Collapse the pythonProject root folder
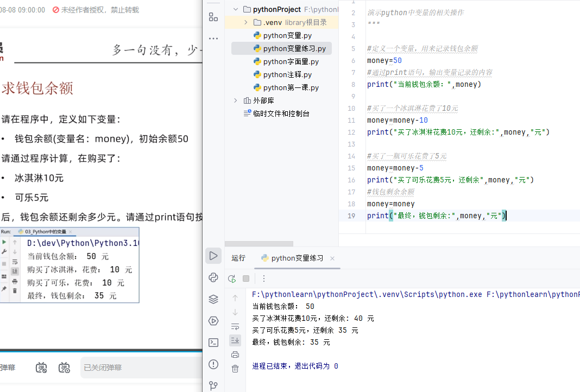This screenshot has width=580, height=392. click(235, 9)
